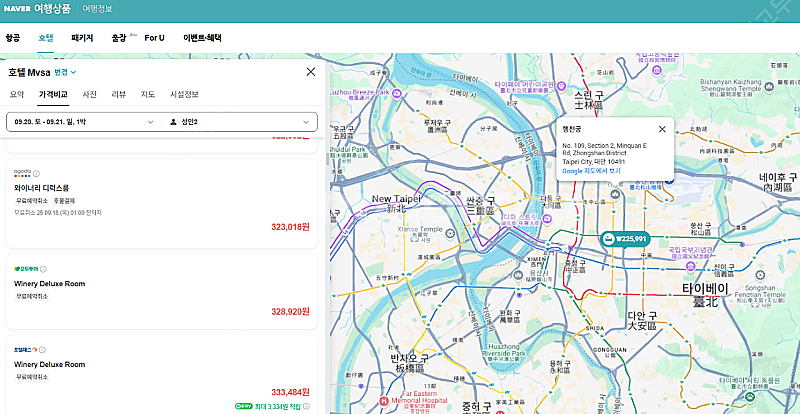Click the 후불결제 tag on agoda offer
This screenshot has height=414, width=800.
[x=65, y=201]
